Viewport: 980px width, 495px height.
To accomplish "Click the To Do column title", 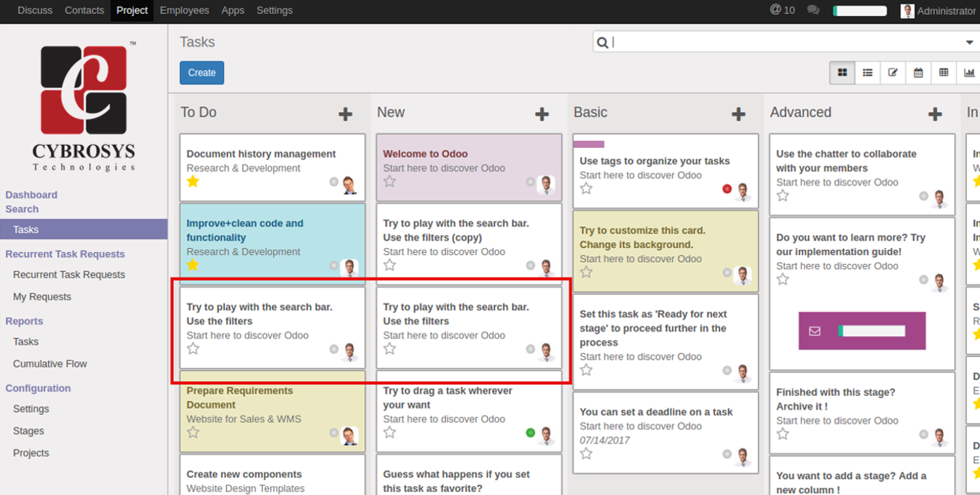I will (199, 113).
